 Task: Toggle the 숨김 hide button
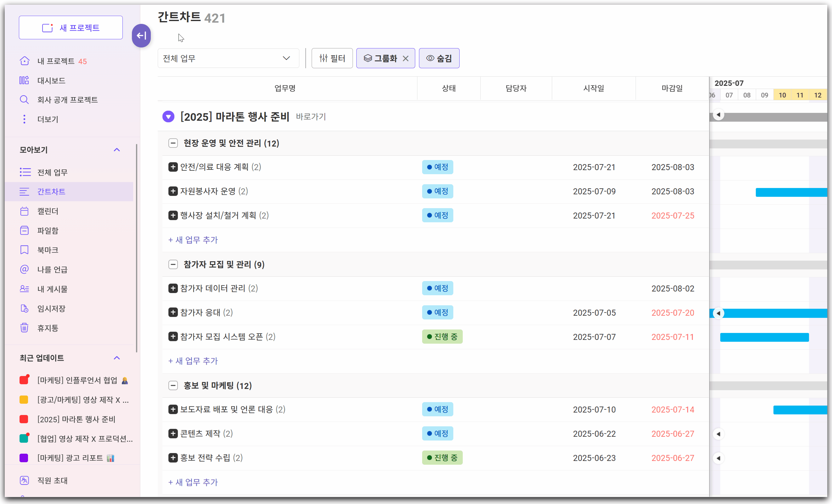click(x=439, y=58)
